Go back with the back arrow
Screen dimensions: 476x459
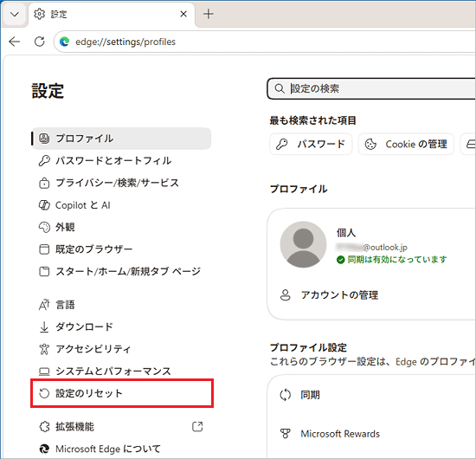pos(14,42)
